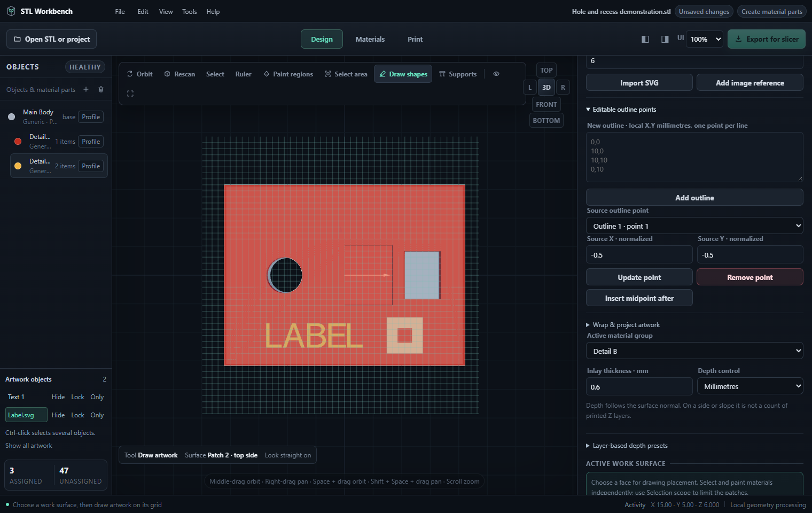Open Profile for the 2 items Detail group
812x513 pixels.
pos(91,166)
